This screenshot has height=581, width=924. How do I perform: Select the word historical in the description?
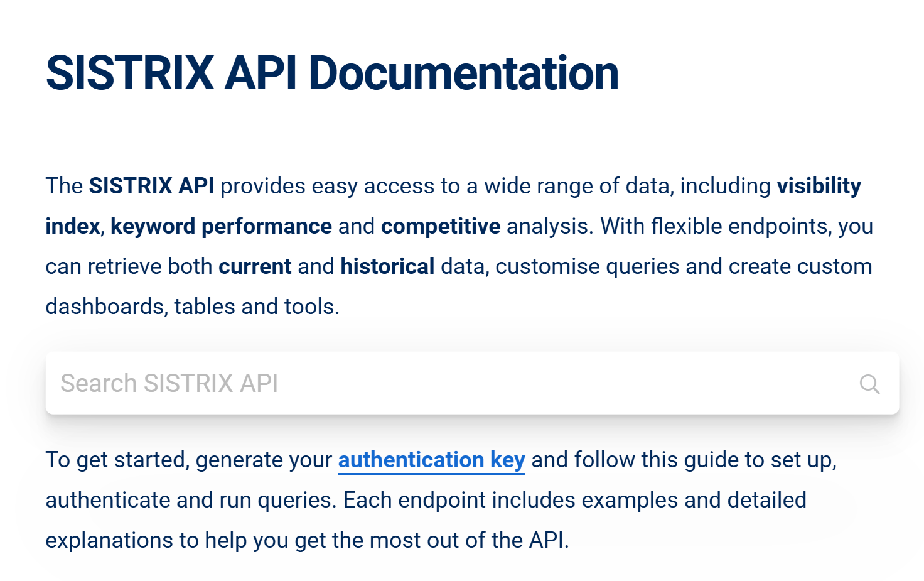click(387, 266)
